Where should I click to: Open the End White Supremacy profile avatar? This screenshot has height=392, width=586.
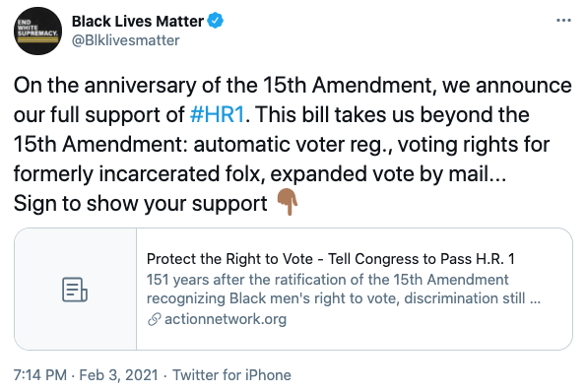(37, 31)
